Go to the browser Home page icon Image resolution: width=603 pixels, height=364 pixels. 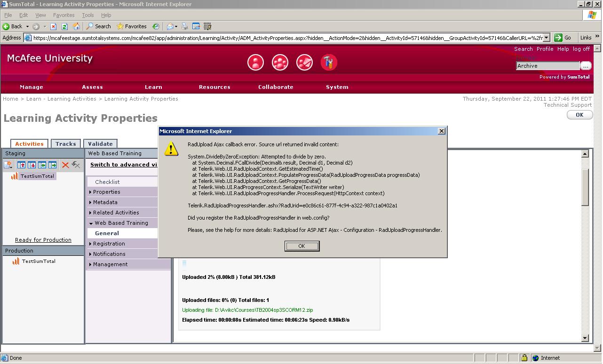(76, 26)
